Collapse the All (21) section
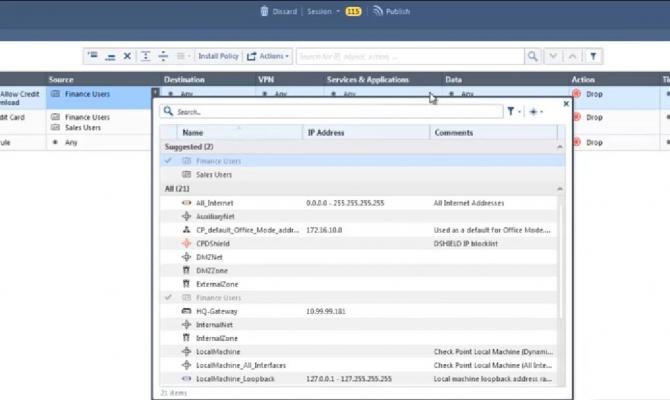This screenshot has width=670, height=400. coord(560,188)
